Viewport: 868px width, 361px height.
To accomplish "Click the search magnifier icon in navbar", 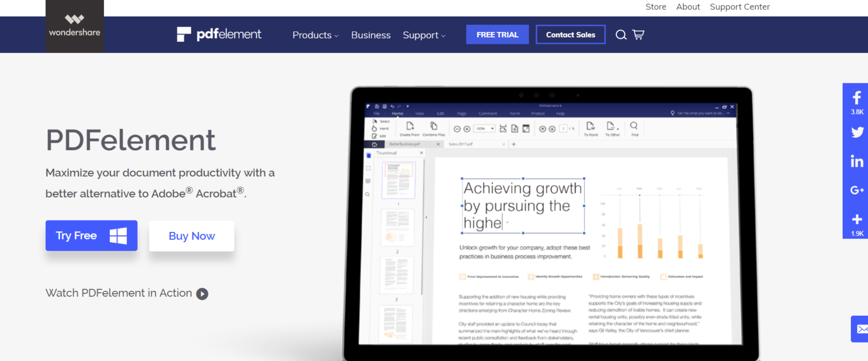I will (620, 35).
